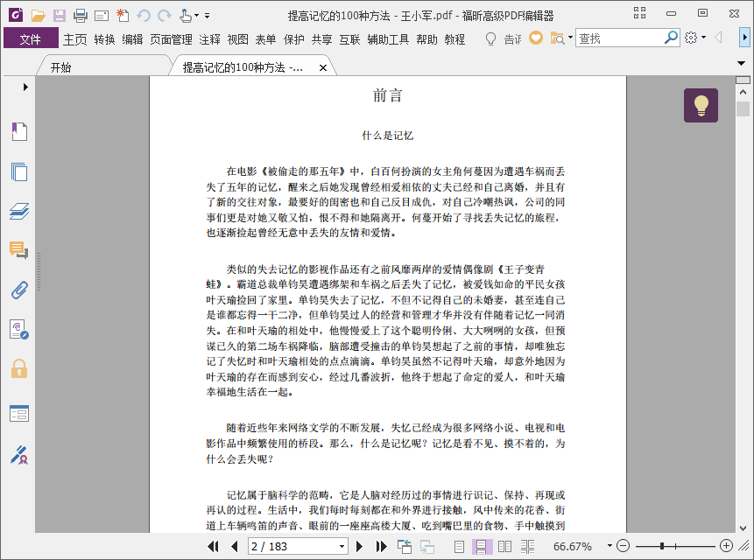Open the Comments panel
Screen dimensions: 754x560
pyautogui.click(x=19, y=250)
